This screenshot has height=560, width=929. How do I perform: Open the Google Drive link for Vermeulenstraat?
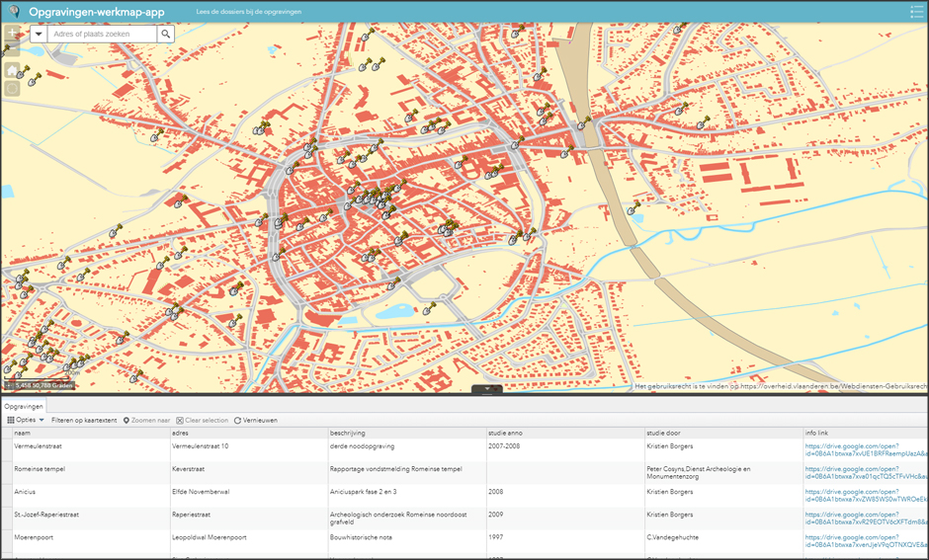click(x=866, y=450)
